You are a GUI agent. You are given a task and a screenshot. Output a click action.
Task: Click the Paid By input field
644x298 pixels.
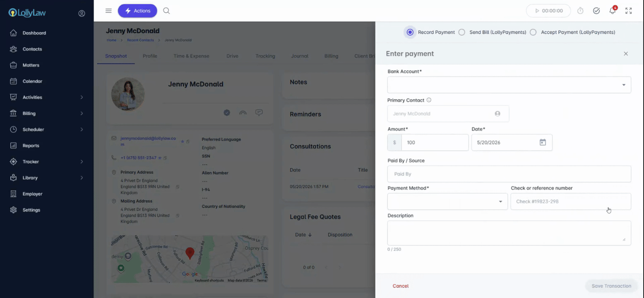[509, 174]
